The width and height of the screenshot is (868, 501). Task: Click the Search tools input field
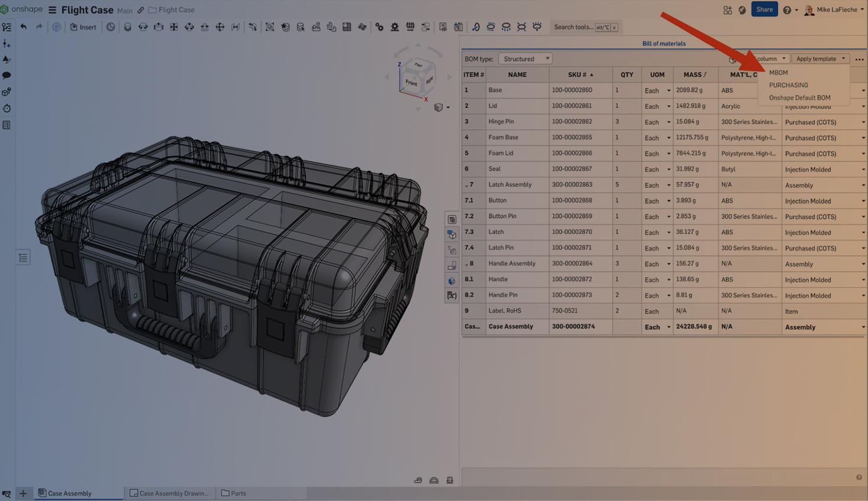tap(573, 27)
